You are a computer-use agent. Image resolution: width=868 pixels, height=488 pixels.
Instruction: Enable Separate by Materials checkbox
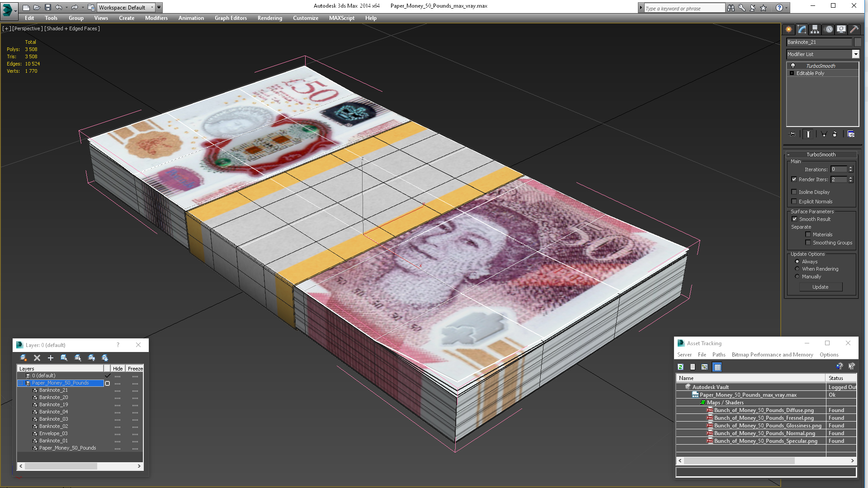[x=808, y=235]
